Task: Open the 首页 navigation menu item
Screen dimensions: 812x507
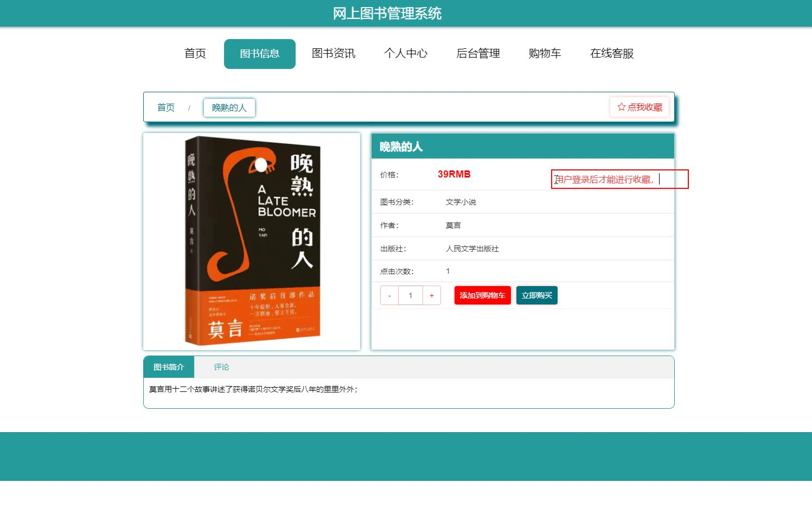Action: point(195,53)
